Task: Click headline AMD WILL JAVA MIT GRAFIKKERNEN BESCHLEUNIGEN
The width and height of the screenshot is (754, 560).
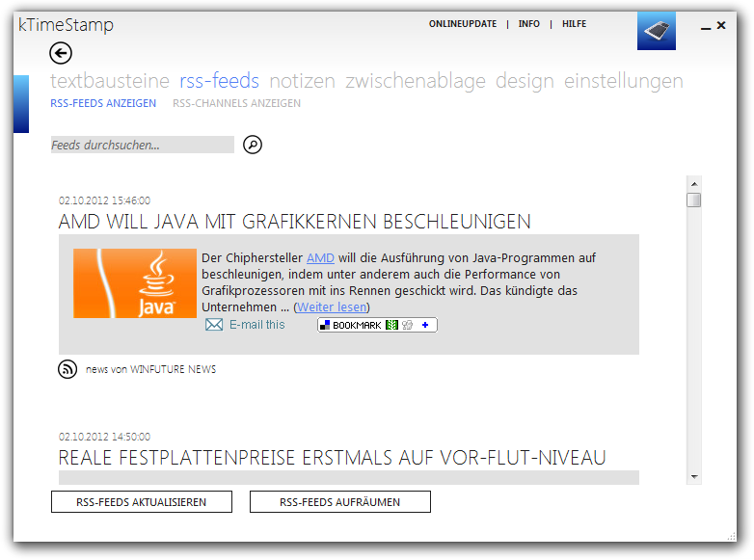Action: pos(295,222)
